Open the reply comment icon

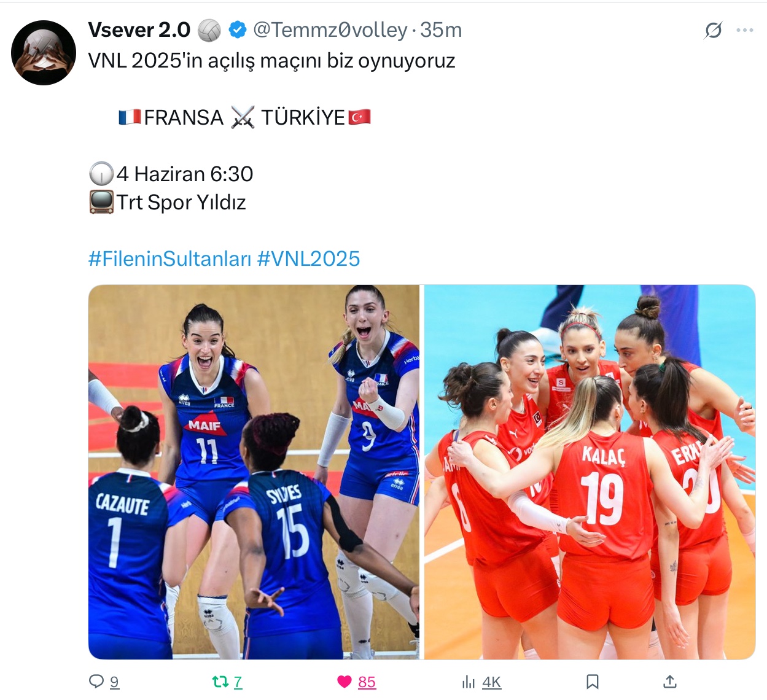(x=96, y=681)
